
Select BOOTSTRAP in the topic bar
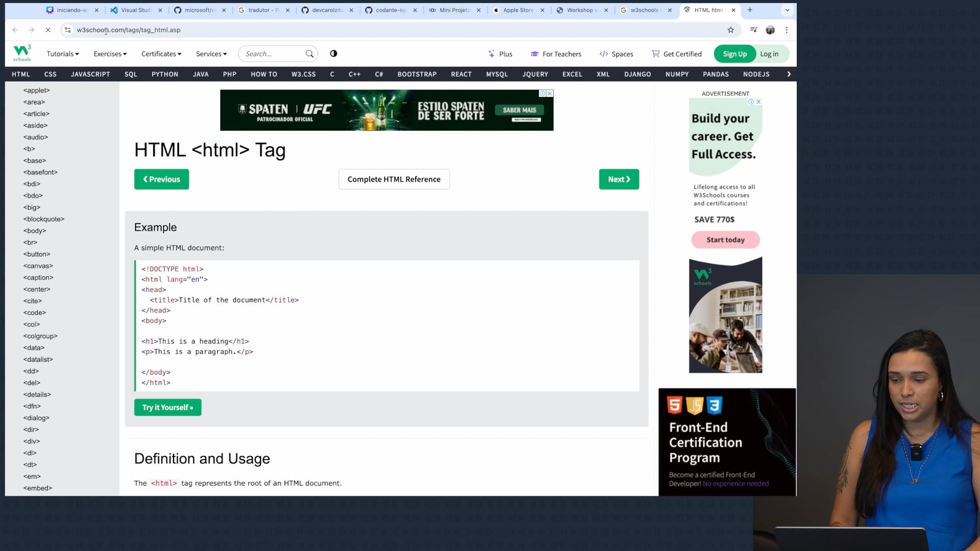[x=417, y=74]
